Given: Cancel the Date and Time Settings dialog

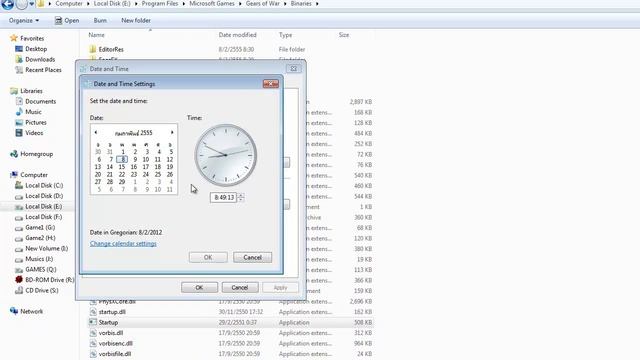Looking at the screenshot, I should point(252,258).
